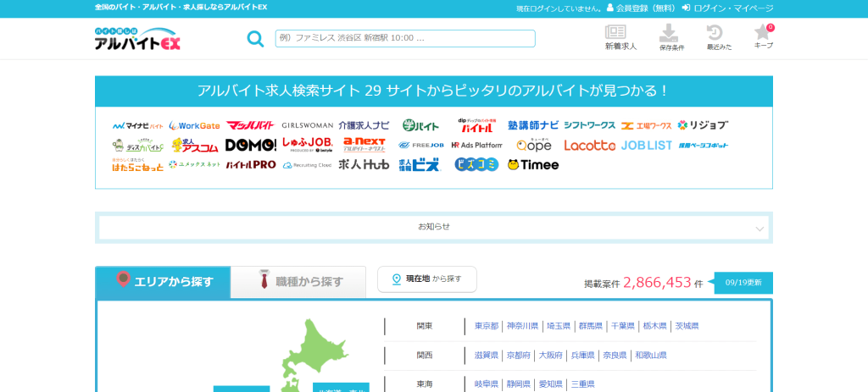Click the Recruiting Cloud logo

(x=307, y=165)
